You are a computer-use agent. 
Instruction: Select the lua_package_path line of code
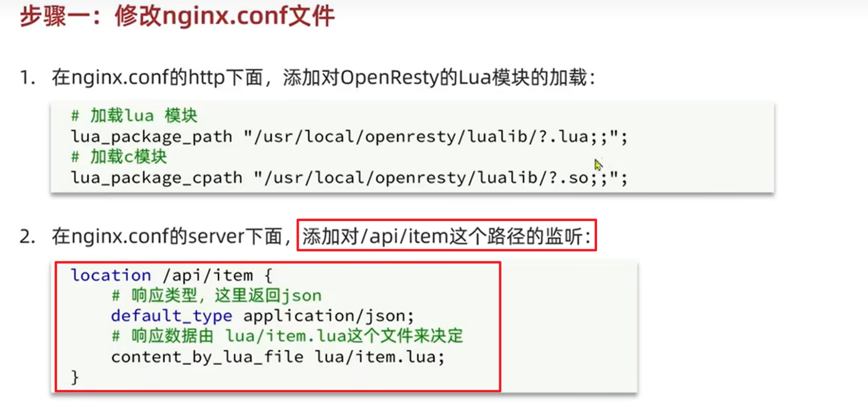point(349,137)
